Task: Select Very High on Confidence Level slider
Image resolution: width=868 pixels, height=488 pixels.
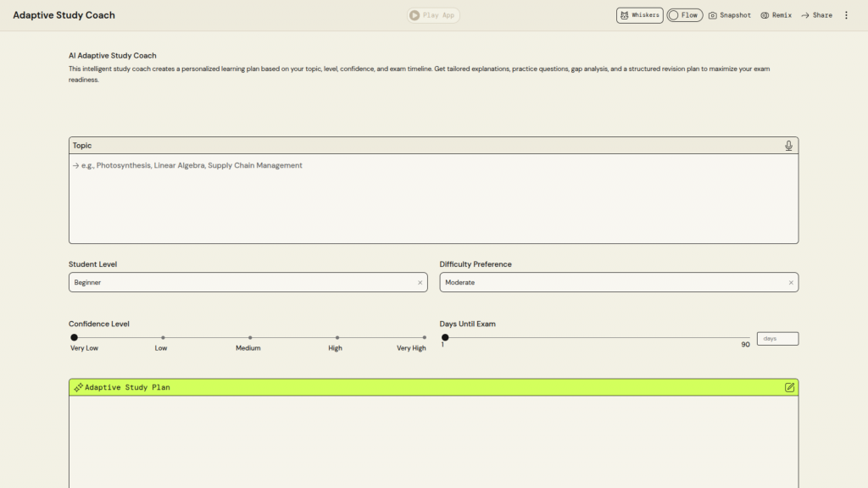Action: [x=425, y=337]
